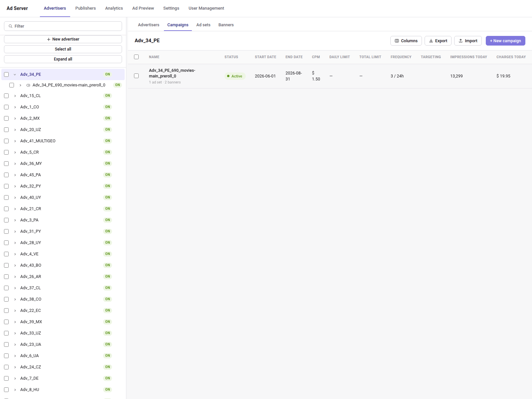Expand the Adv_45_PA advertiser
The height and width of the screenshot is (399, 532).
(x=15, y=175)
